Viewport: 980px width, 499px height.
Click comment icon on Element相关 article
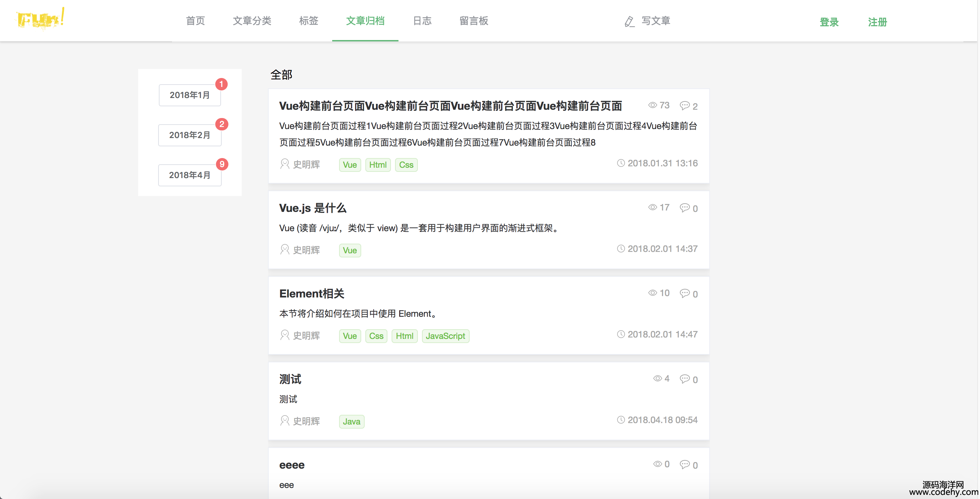[684, 293]
